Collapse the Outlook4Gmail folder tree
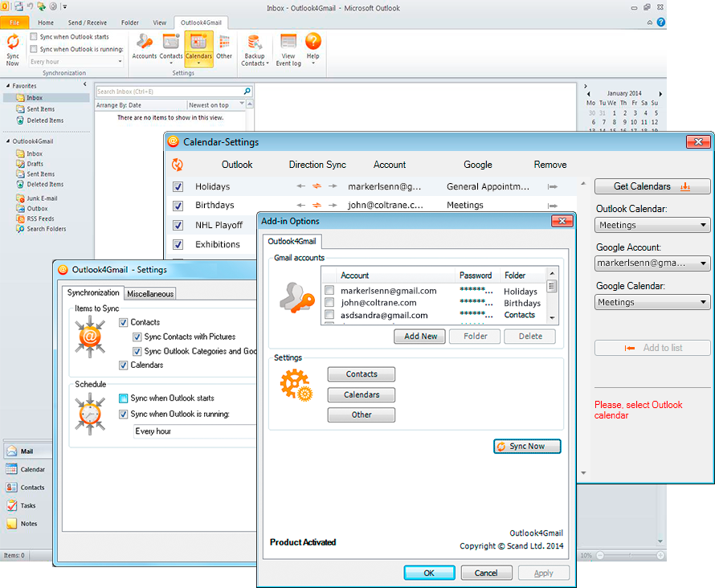715x588 pixels. point(8,141)
